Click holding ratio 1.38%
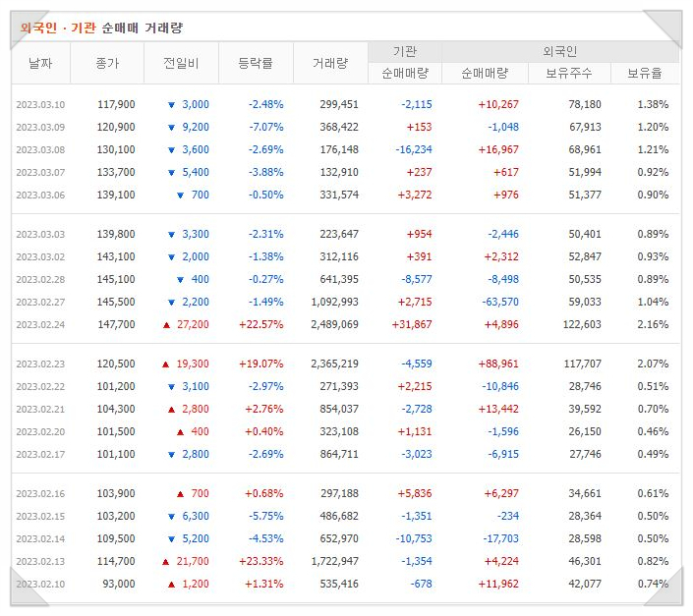693x616 pixels. tap(653, 105)
